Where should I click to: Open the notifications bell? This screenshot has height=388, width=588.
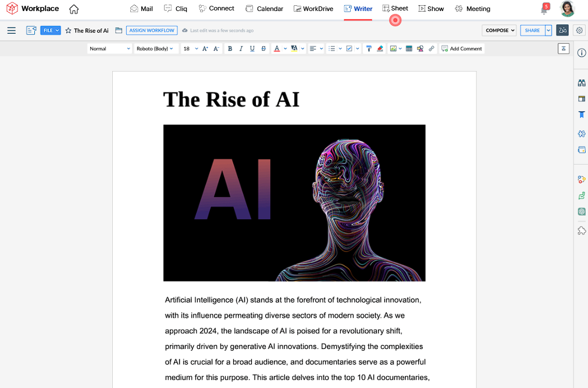[544, 10]
